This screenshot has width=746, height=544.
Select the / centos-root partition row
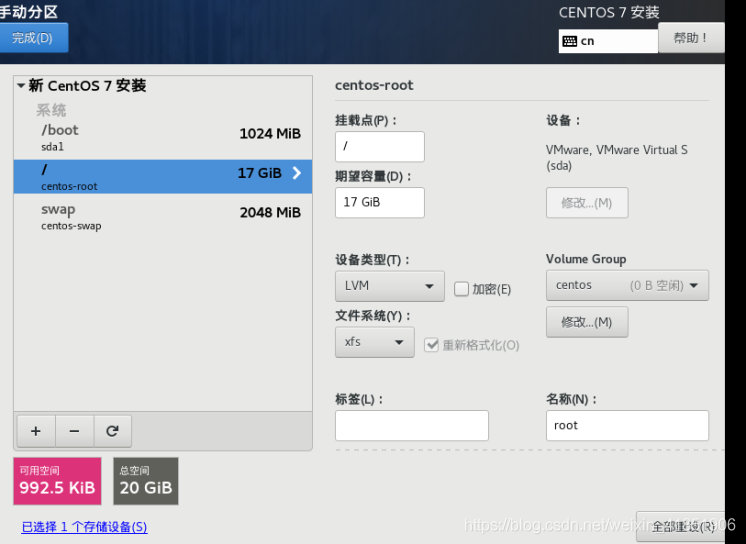pos(163,177)
